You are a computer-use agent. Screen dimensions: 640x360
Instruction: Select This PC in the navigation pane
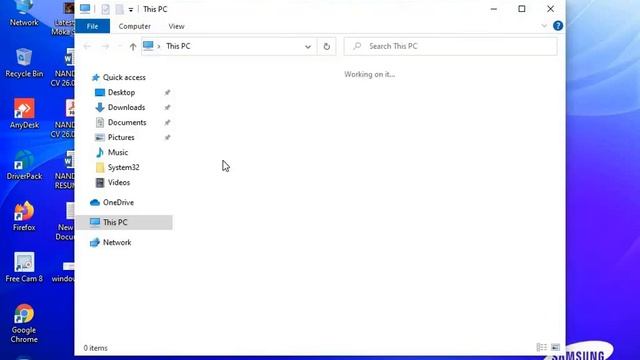[124, 222]
